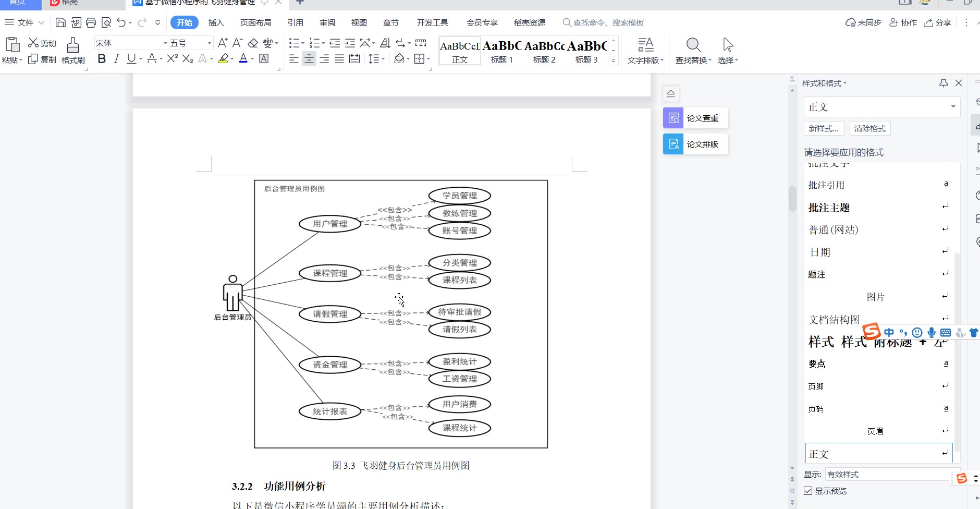Close the 样式和格式 panel
The image size is (980, 509).
pyautogui.click(x=958, y=83)
